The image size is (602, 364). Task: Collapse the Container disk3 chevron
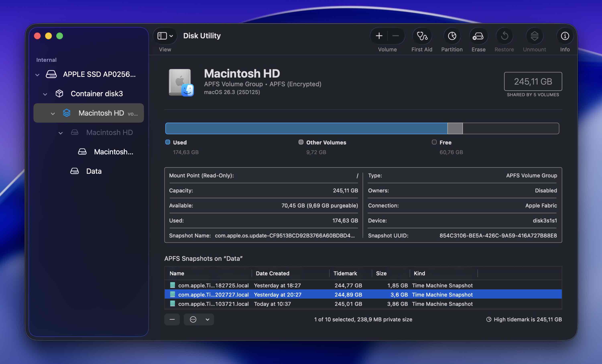click(x=45, y=94)
